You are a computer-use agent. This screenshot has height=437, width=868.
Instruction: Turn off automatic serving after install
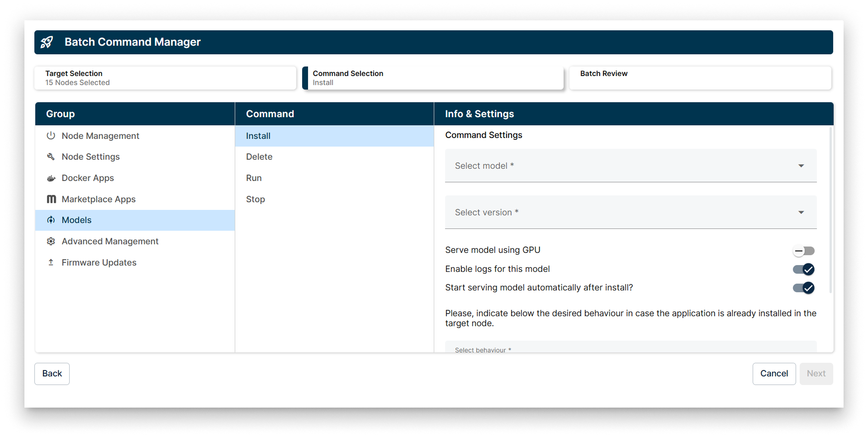point(803,288)
